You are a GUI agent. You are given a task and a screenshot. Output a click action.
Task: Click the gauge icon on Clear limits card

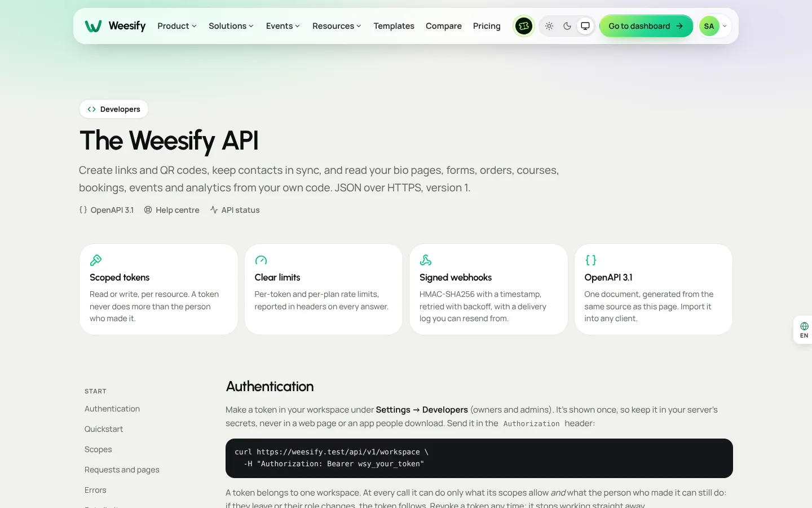[x=261, y=260]
